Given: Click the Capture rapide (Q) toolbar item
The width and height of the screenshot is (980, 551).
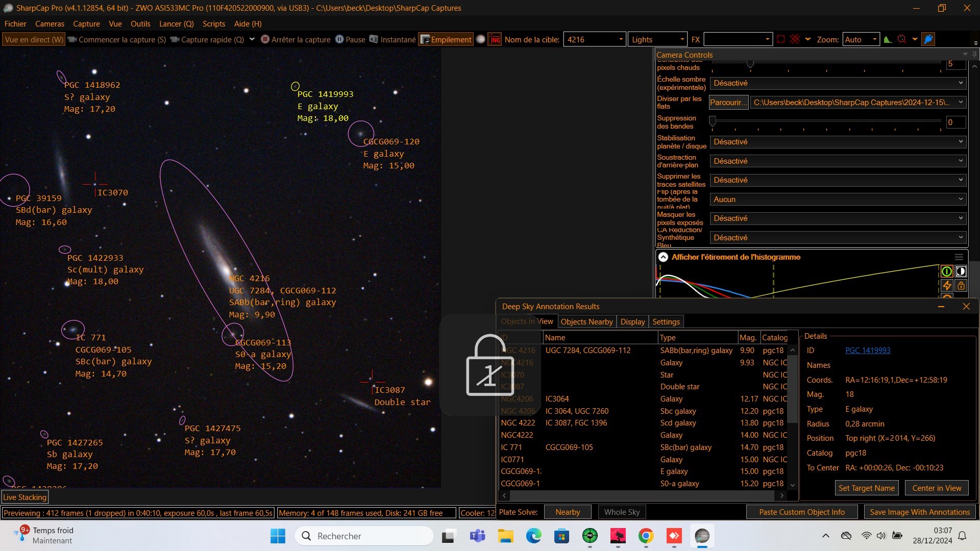Looking at the screenshot, I should [207, 39].
